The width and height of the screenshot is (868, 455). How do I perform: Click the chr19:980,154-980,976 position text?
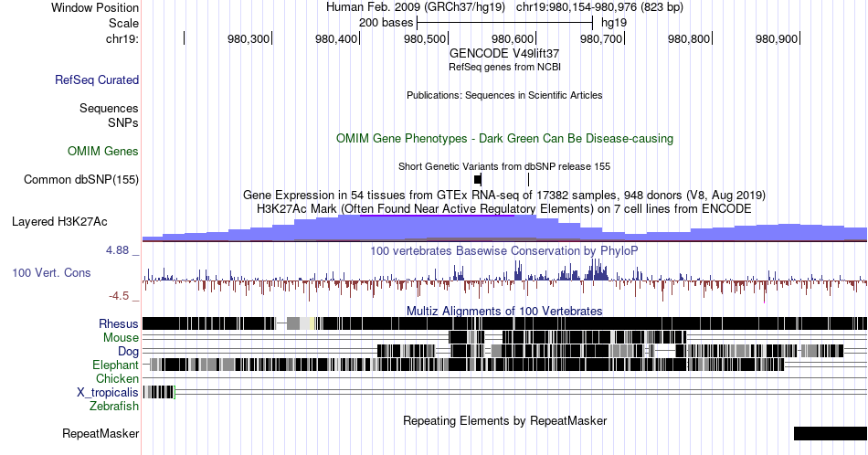(x=599, y=7)
